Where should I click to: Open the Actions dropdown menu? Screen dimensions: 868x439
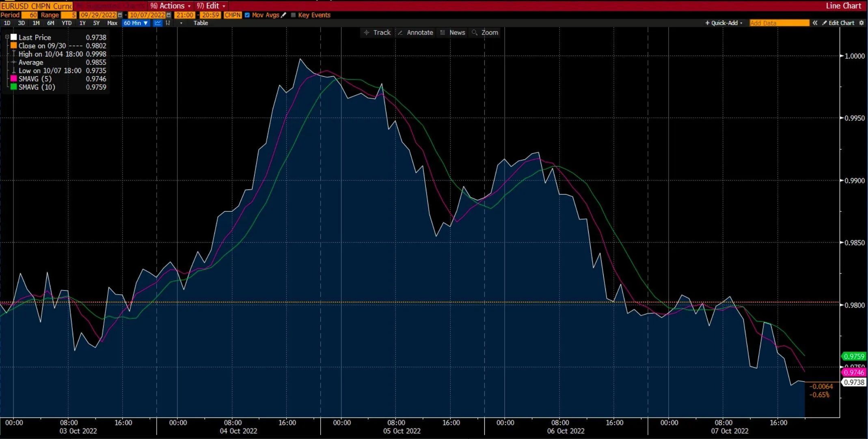(170, 6)
